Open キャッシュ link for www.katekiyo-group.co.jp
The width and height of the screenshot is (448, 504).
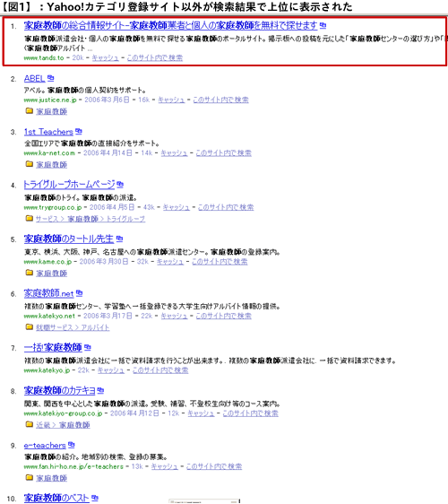[201, 413]
